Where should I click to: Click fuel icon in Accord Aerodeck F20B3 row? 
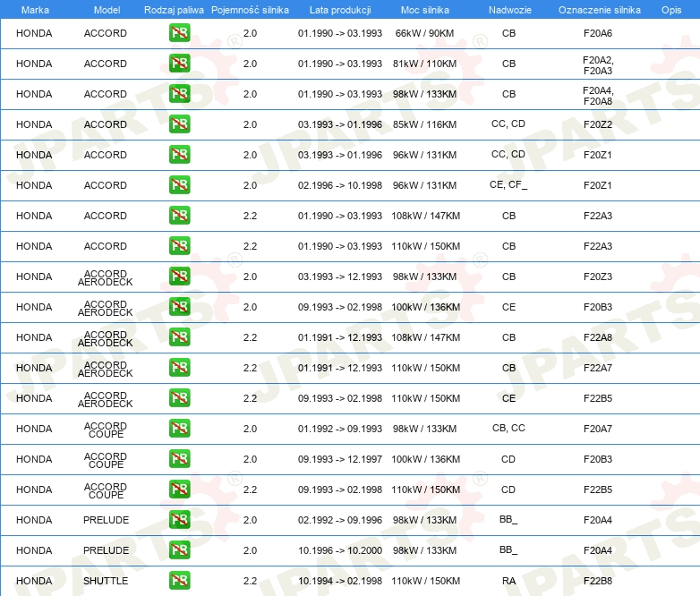coord(179,307)
